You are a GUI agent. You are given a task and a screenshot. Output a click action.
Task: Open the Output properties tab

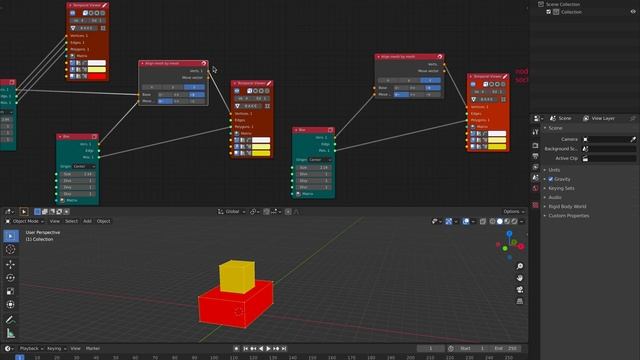[x=536, y=156]
